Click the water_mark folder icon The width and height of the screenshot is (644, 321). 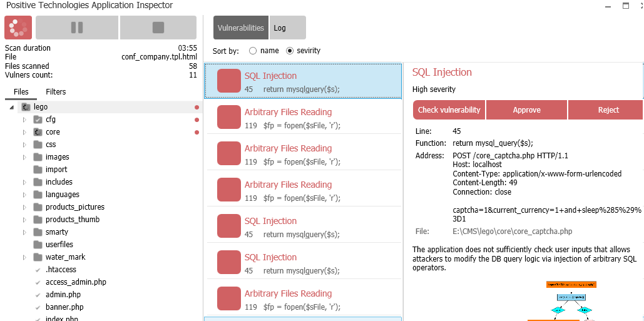tap(38, 257)
